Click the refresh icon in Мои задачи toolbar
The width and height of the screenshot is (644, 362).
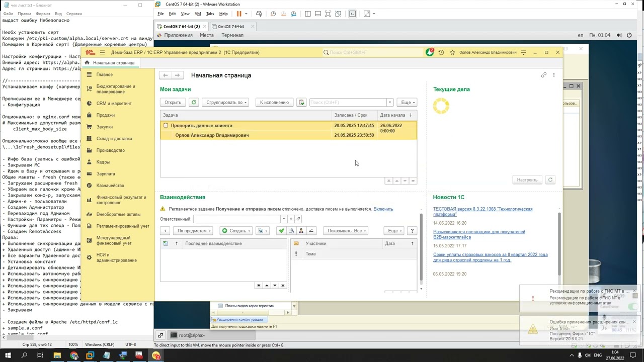click(194, 102)
